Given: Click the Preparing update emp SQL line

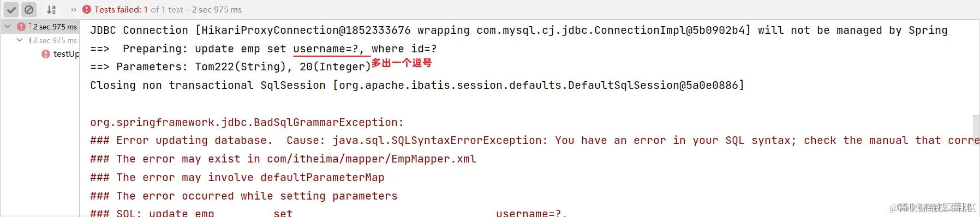Looking at the screenshot, I should click(264, 49).
